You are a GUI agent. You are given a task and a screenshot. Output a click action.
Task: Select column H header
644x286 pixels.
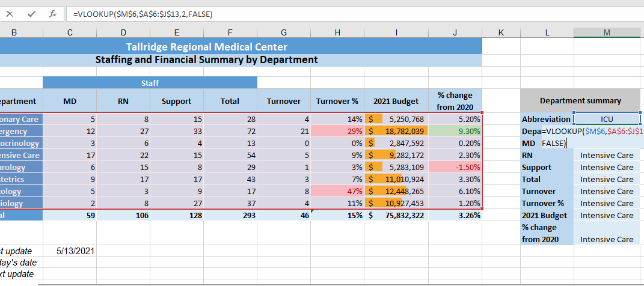point(337,32)
